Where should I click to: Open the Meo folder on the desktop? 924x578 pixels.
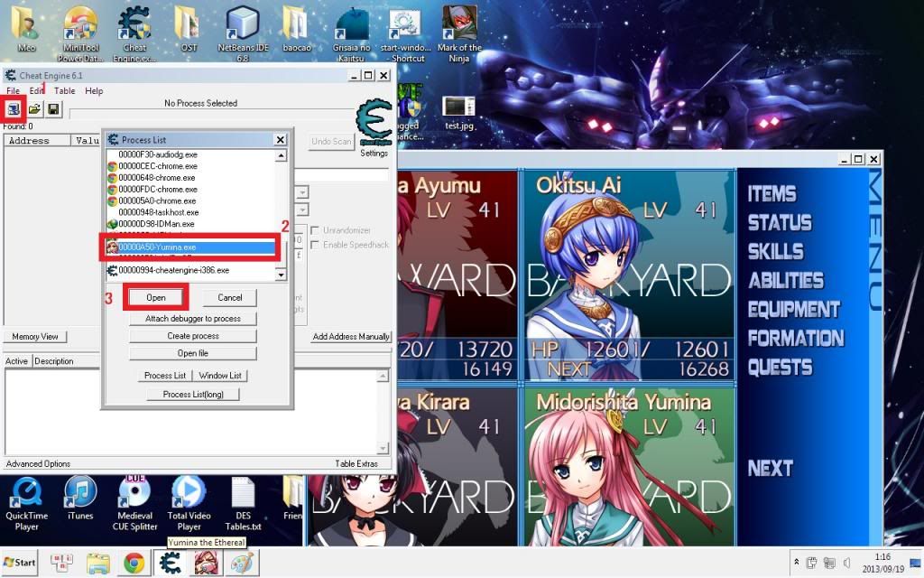click(x=26, y=30)
